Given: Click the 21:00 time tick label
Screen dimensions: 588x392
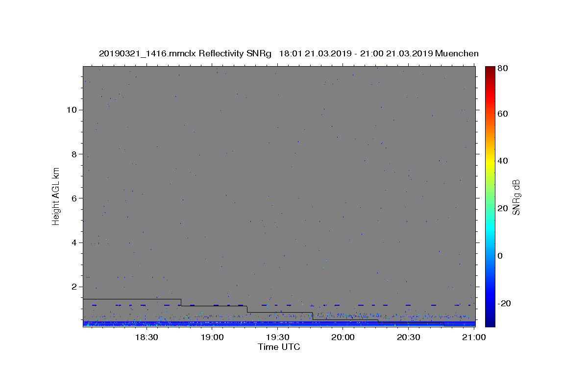Looking at the screenshot, I should 474,337.
